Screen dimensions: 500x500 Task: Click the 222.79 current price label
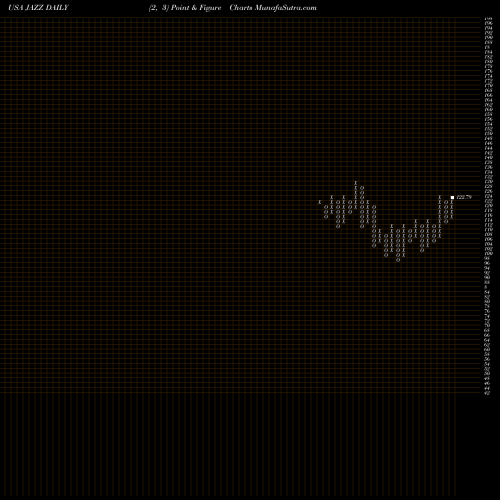464,197
